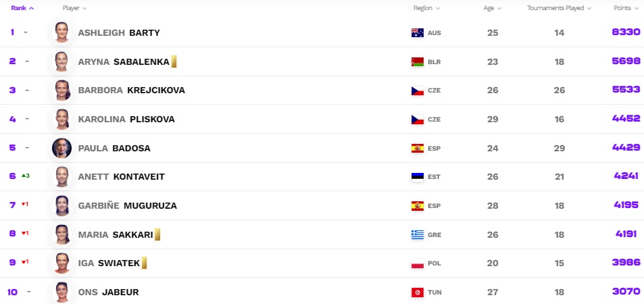Viewport: 644px width, 304px height.
Task: Click the Australia flag icon next to AUS
Action: (x=418, y=32)
